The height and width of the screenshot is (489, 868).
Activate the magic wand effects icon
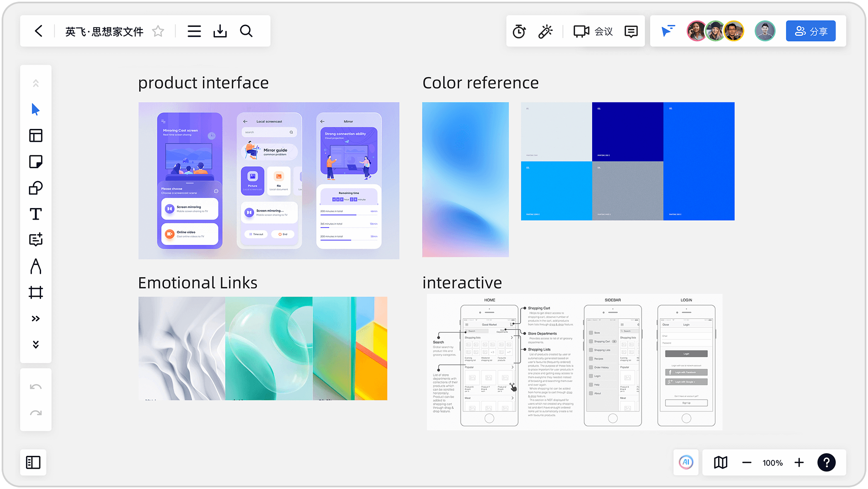coord(545,31)
